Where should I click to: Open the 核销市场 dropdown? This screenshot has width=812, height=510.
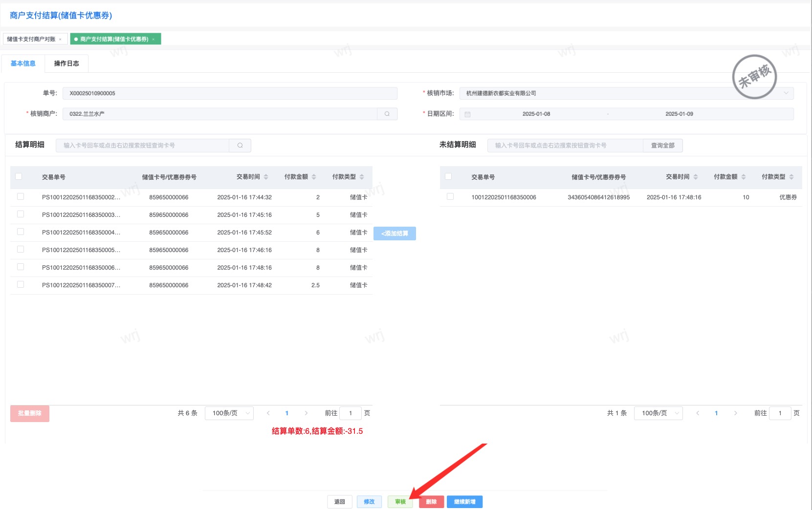coord(626,93)
